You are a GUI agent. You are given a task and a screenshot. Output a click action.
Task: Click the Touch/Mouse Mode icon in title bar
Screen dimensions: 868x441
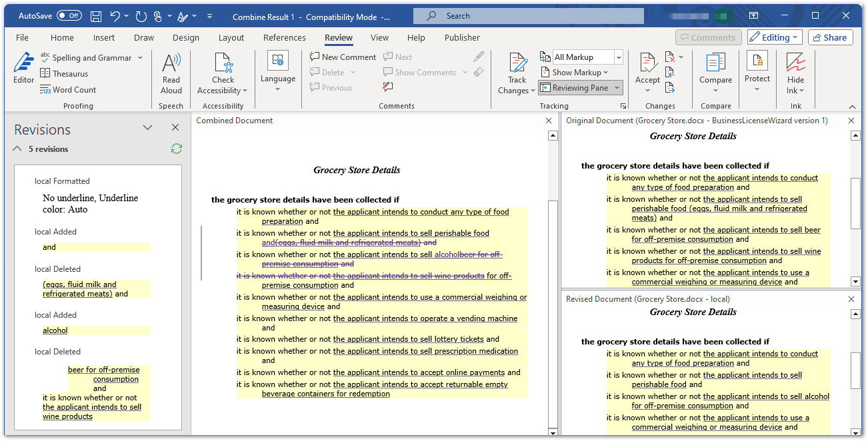tap(158, 16)
